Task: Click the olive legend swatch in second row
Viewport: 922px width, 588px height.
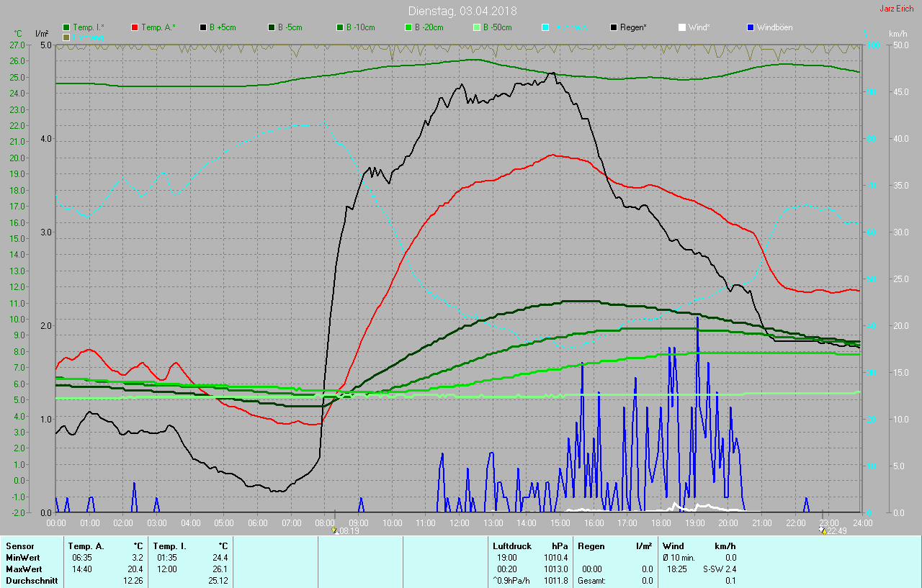Action: coord(67,37)
